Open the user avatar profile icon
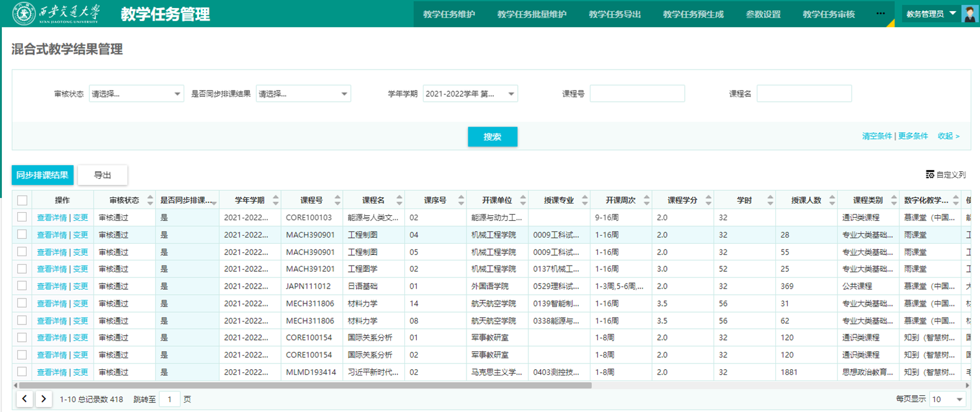 [969, 14]
